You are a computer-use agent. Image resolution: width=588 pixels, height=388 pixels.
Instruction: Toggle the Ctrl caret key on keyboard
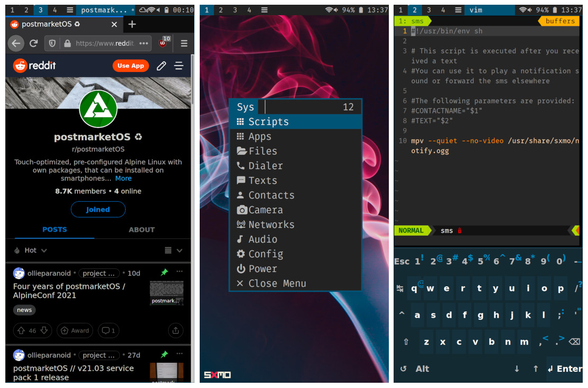[401, 313]
